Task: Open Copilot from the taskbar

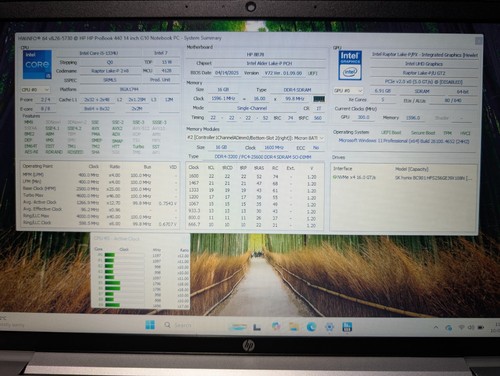Action: click(x=276, y=326)
